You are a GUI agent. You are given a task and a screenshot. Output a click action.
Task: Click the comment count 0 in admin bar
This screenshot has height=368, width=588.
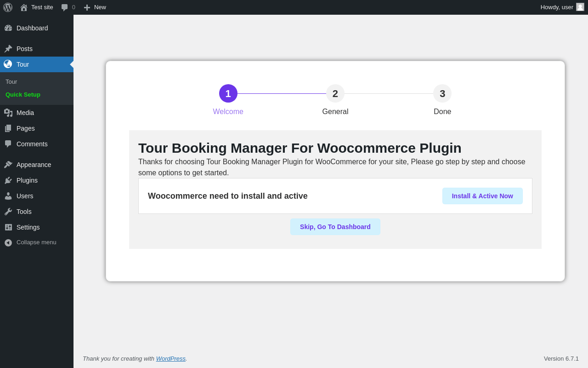pyautogui.click(x=73, y=7)
